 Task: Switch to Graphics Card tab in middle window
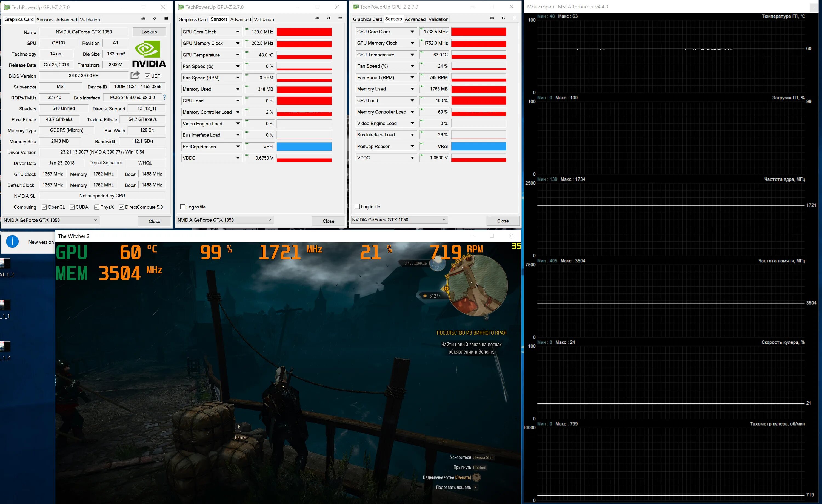[193, 19]
